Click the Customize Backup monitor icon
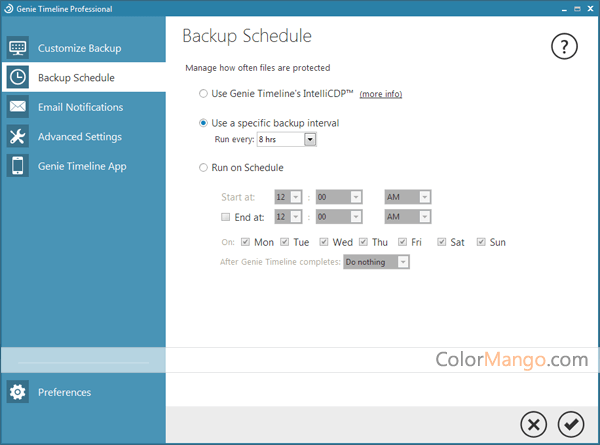The image size is (600, 445). click(18, 48)
